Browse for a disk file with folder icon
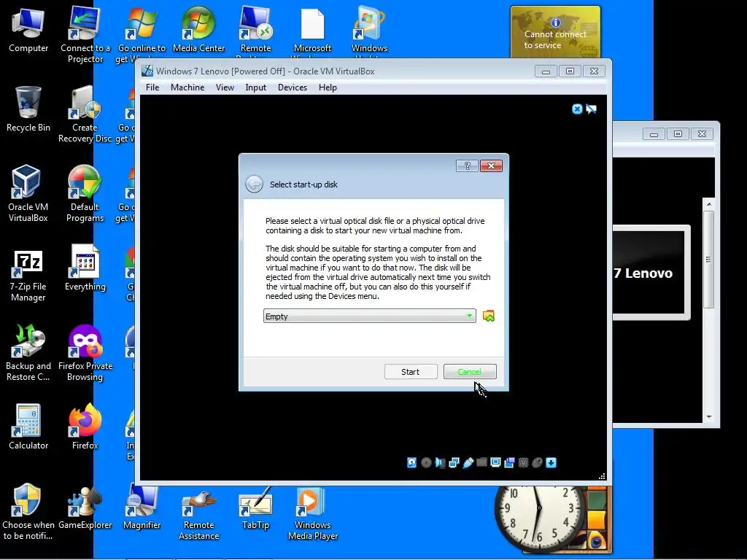The width and height of the screenshot is (747, 560). (x=488, y=316)
